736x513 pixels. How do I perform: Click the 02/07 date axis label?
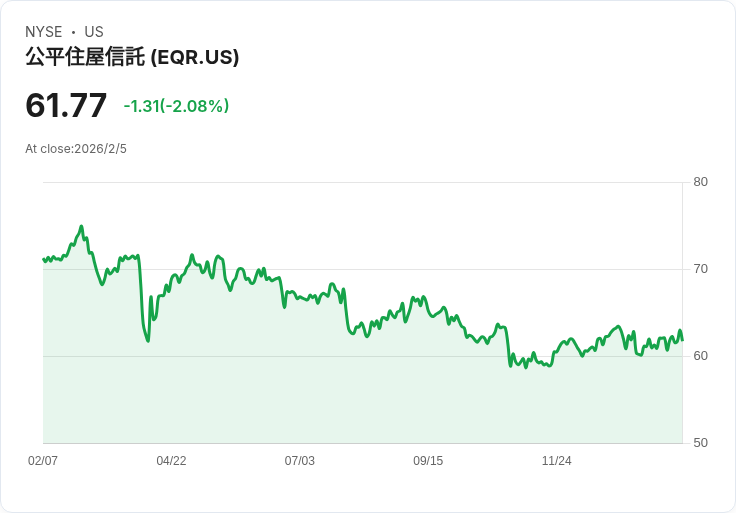[43, 461]
